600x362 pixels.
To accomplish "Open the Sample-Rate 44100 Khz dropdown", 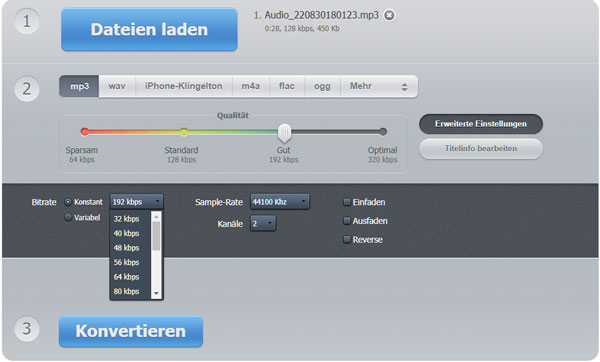I will pos(280,202).
